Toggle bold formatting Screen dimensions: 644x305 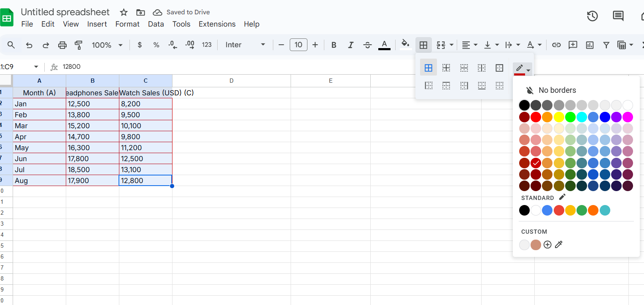(334, 45)
